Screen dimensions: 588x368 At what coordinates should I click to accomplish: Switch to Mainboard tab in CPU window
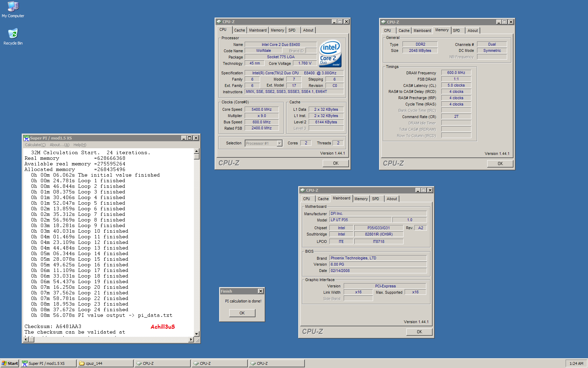click(258, 30)
